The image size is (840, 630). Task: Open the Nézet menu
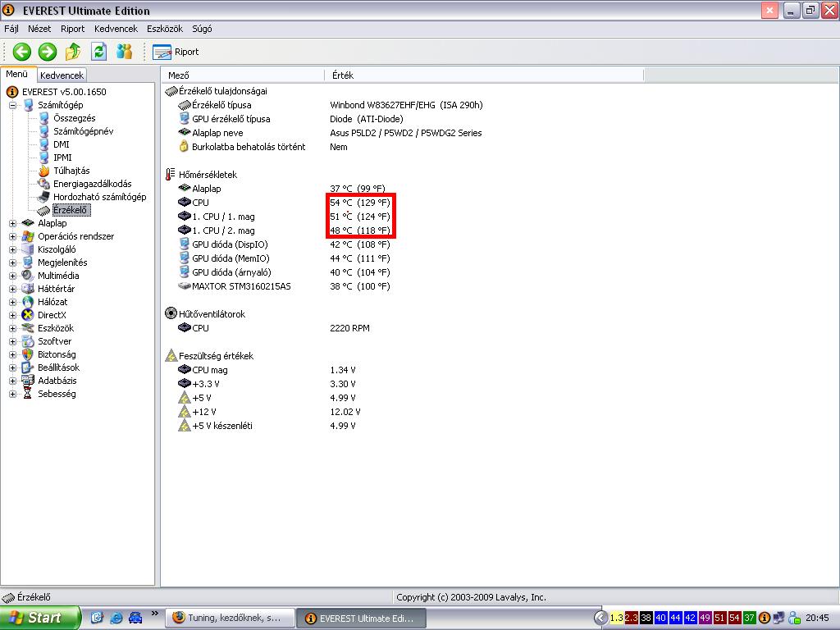[39, 29]
